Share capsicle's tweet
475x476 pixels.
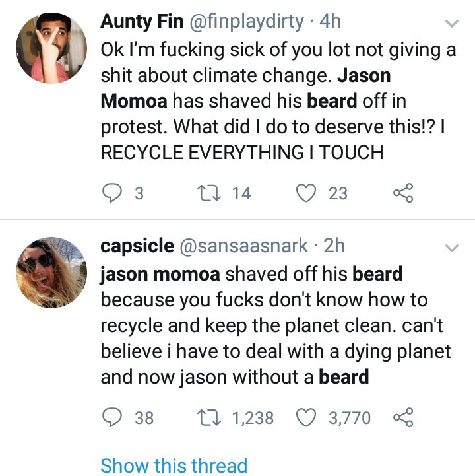pyautogui.click(x=402, y=417)
